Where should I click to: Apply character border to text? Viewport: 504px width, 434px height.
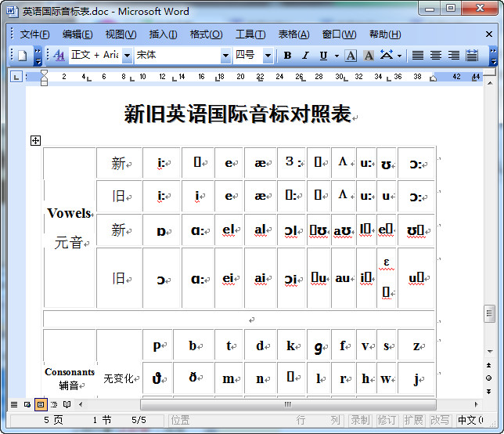[x=351, y=56]
